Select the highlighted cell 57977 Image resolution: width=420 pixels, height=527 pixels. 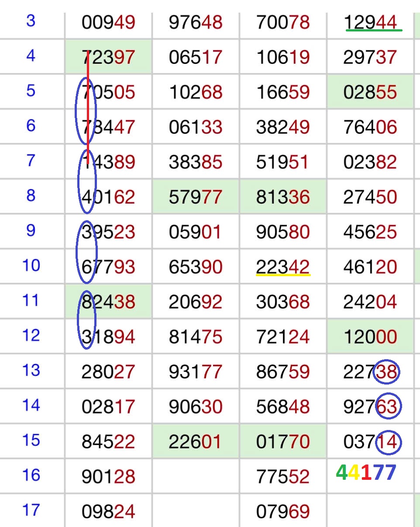pyautogui.click(x=196, y=197)
